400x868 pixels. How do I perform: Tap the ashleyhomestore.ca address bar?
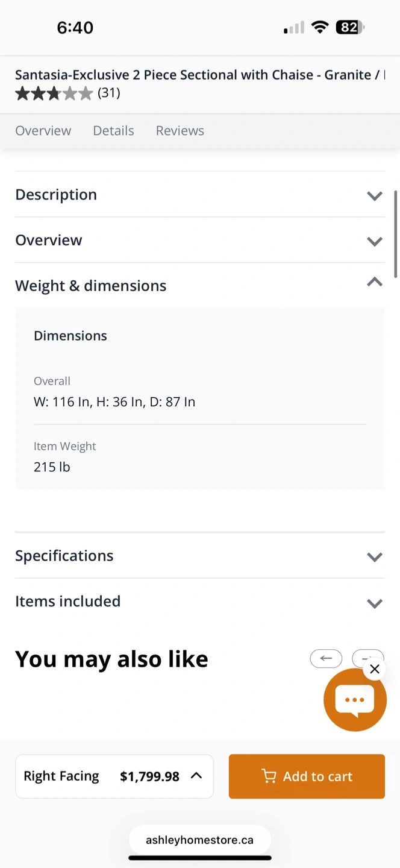pos(199,840)
